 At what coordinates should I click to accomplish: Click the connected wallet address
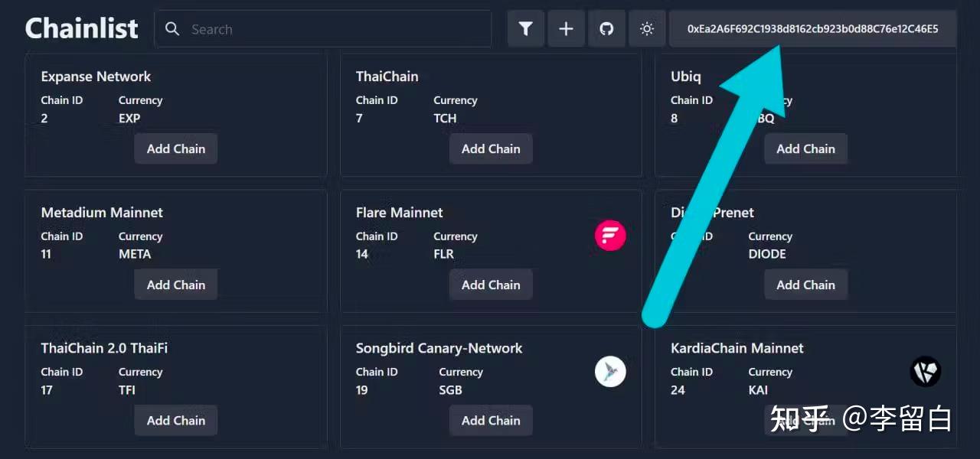point(812,28)
